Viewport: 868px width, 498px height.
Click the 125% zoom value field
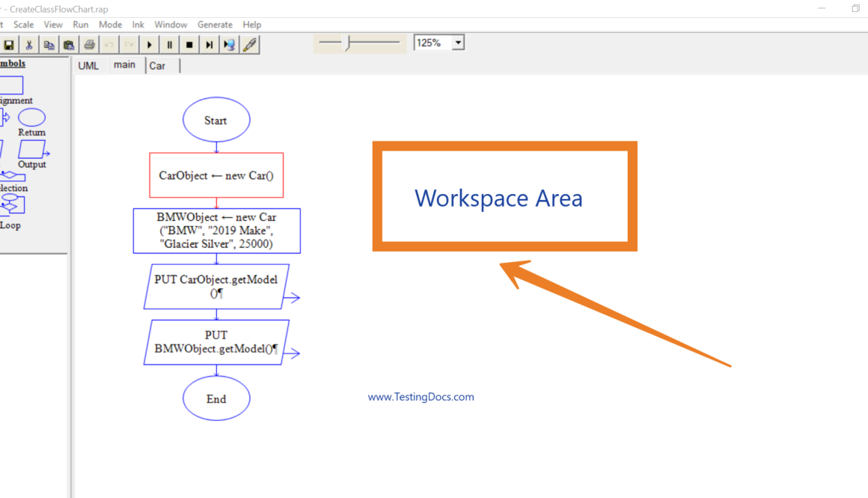(x=433, y=43)
